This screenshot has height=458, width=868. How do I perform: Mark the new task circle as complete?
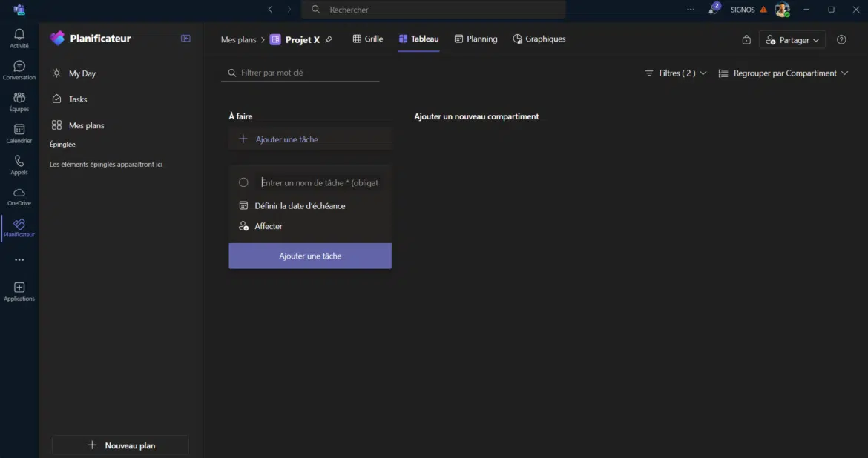(243, 182)
